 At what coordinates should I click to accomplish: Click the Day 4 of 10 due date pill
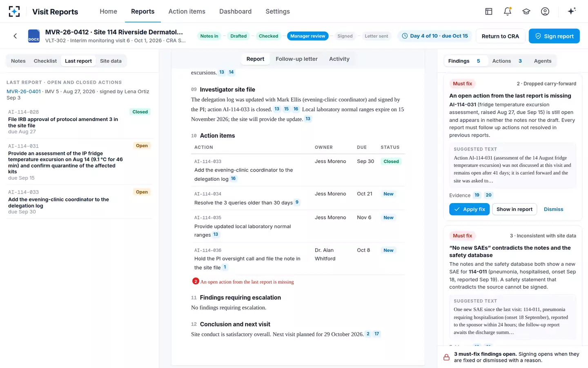tap(434, 36)
